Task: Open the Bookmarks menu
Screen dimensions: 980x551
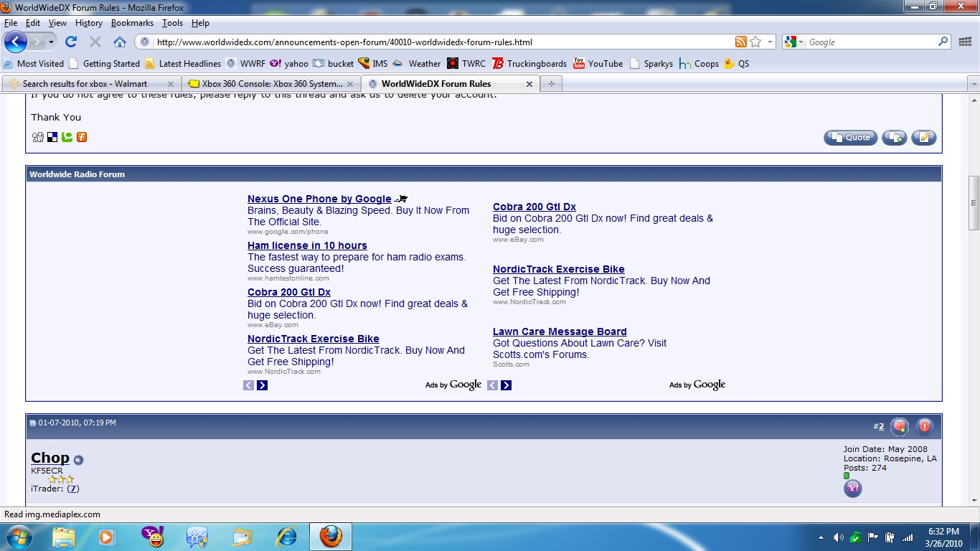Action: [132, 23]
